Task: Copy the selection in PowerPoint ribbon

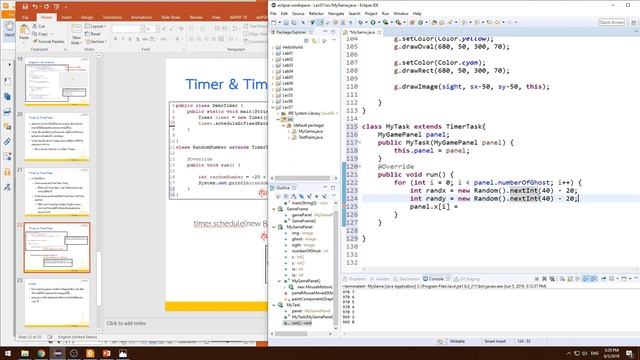Action: point(40,34)
